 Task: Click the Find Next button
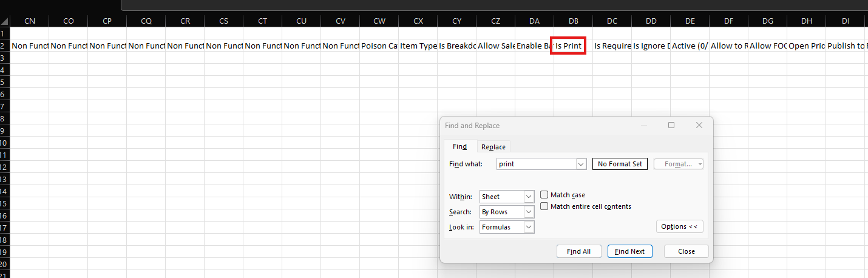(x=629, y=251)
